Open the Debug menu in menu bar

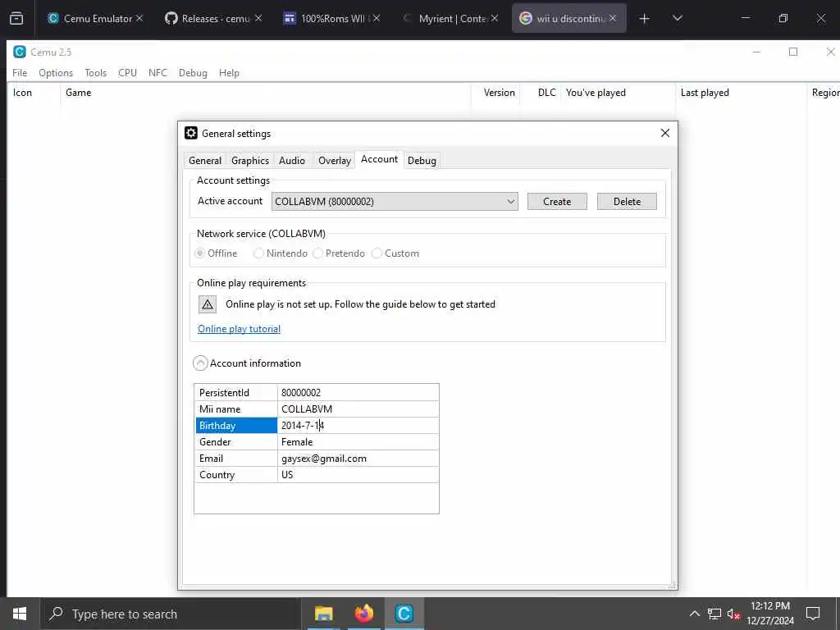[x=193, y=73]
